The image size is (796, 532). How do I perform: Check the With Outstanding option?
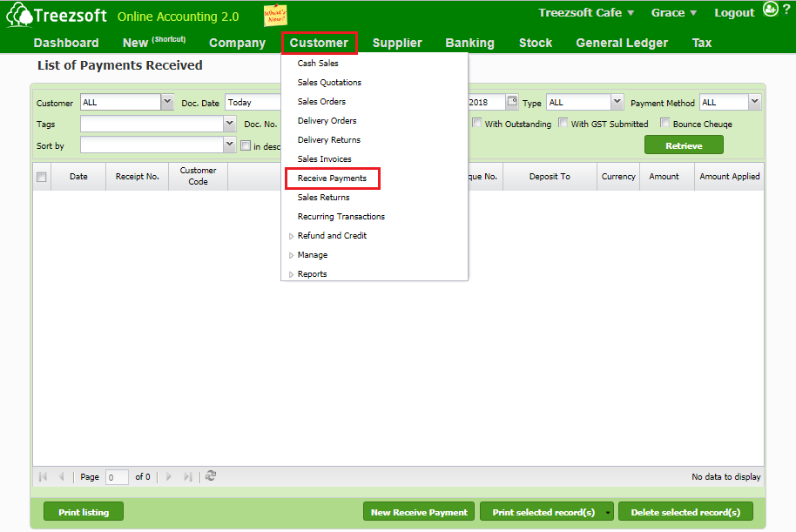click(476, 123)
